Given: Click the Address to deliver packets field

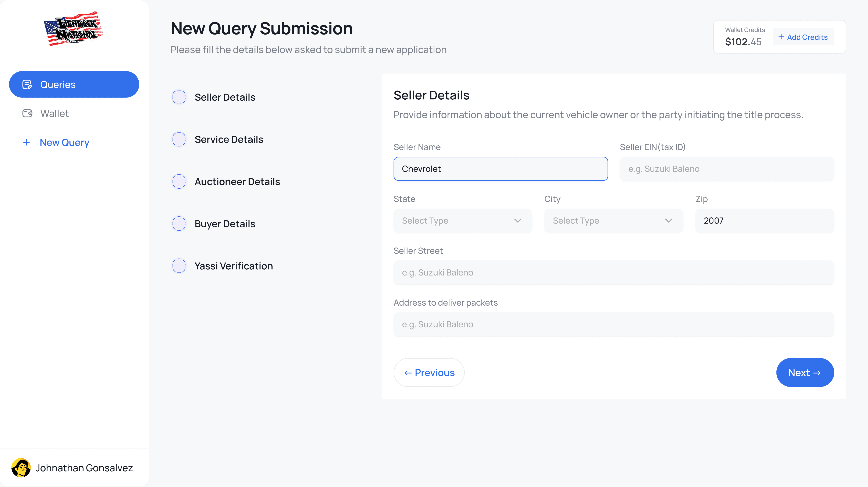Looking at the screenshot, I should coord(613,324).
